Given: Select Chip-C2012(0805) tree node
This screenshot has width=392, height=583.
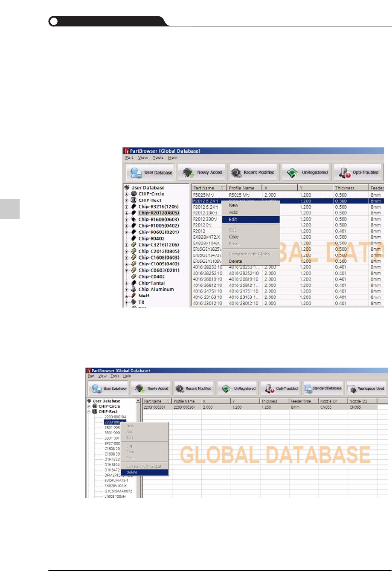Looking at the screenshot, I should click(x=159, y=251).
